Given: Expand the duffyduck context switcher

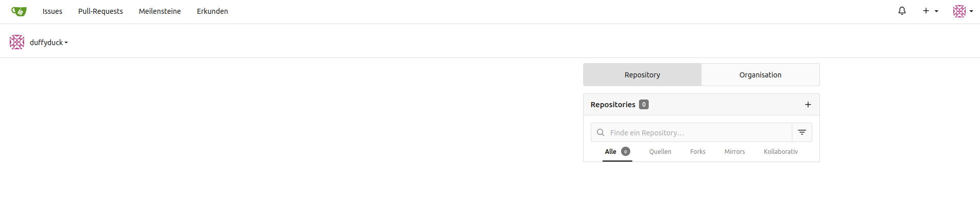Looking at the screenshot, I should [49, 43].
